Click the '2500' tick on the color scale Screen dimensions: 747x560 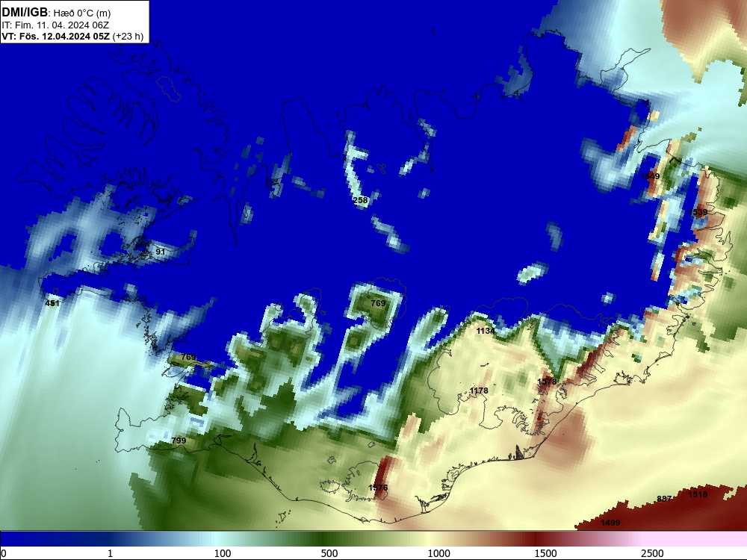pyautogui.click(x=652, y=553)
